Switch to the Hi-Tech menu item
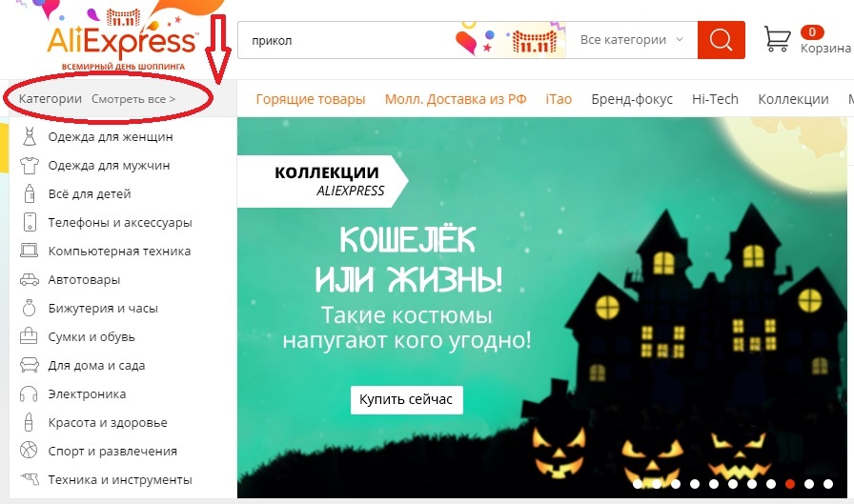854x504 pixels. tap(715, 99)
